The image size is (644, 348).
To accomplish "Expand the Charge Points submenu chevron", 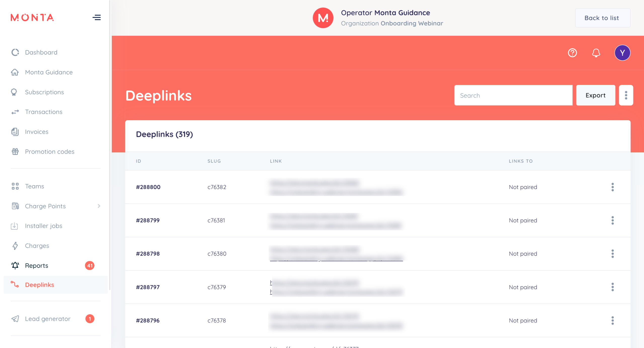I will (99, 206).
